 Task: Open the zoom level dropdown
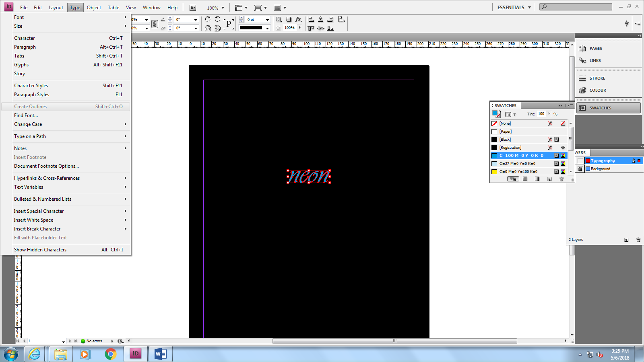222,7
